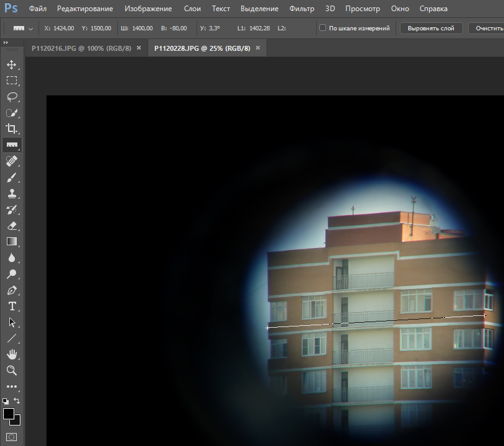Click the 'Выровнять слой' button

point(431,28)
